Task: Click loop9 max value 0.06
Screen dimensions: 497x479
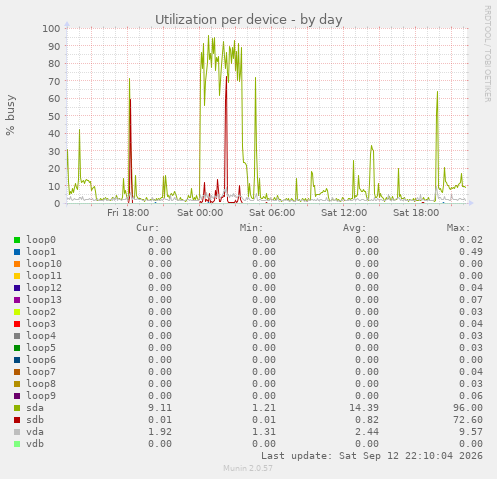Action: (471, 396)
